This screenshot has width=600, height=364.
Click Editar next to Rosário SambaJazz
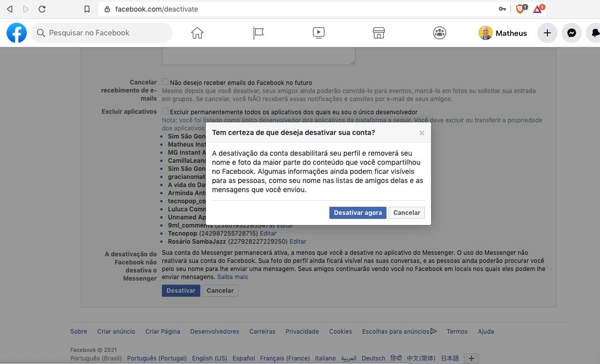click(x=297, y=241)
